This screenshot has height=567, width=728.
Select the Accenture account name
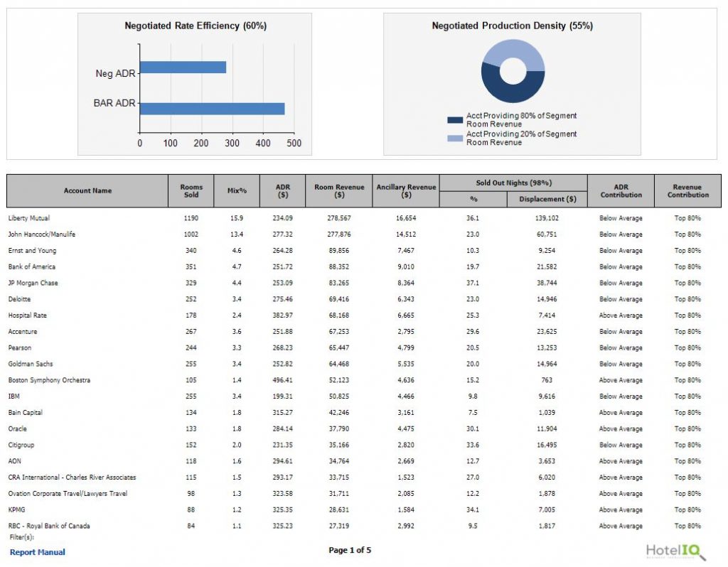click(x=22, y=331)
